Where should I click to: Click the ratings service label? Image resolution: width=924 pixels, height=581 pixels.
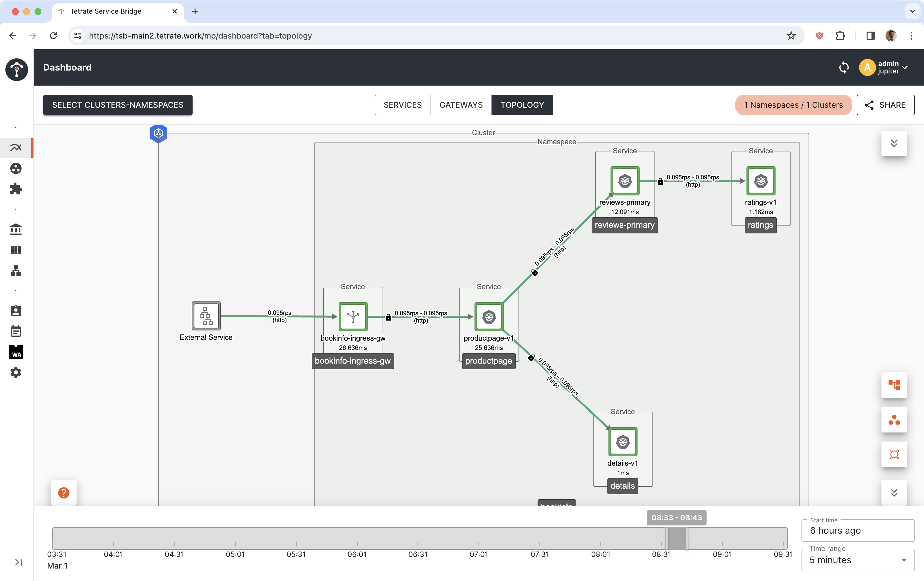coord(760,225)
